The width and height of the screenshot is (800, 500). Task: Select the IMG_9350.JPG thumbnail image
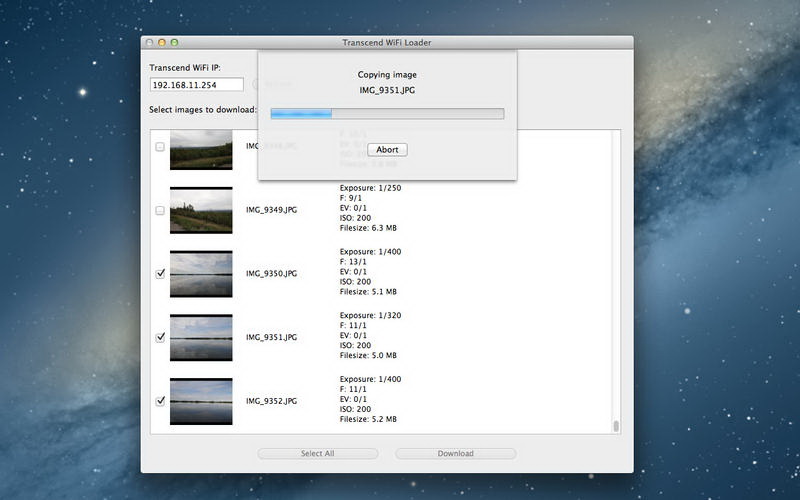pyautogui.click(x=201, y=274)
